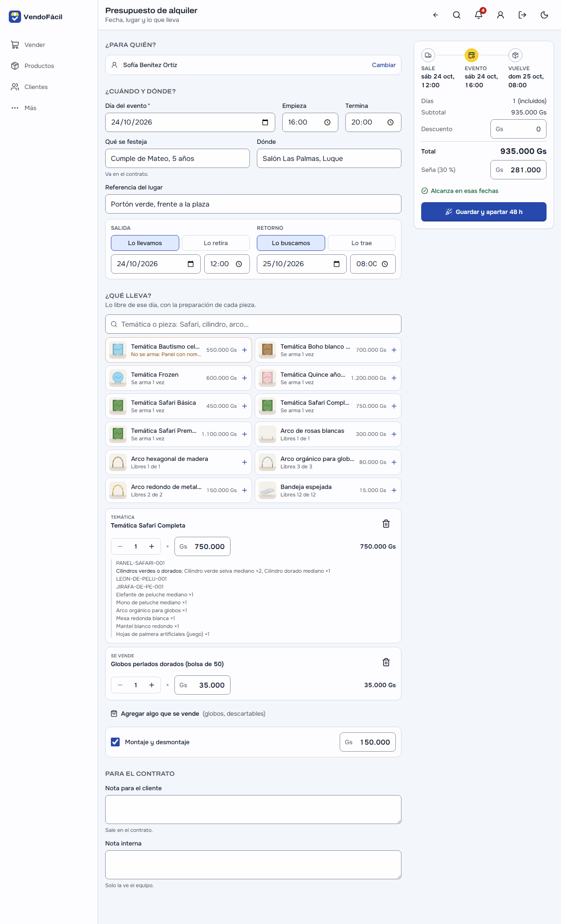Click the search magnifier in header
Screen dimensions: 561x924
click(x=457, y=15)
